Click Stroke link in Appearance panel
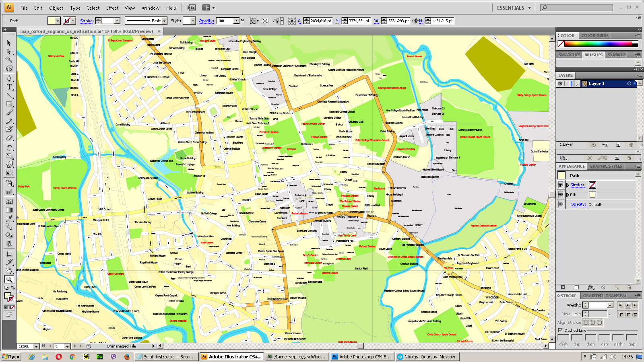644x362 pixels. (x=577, y=185)
